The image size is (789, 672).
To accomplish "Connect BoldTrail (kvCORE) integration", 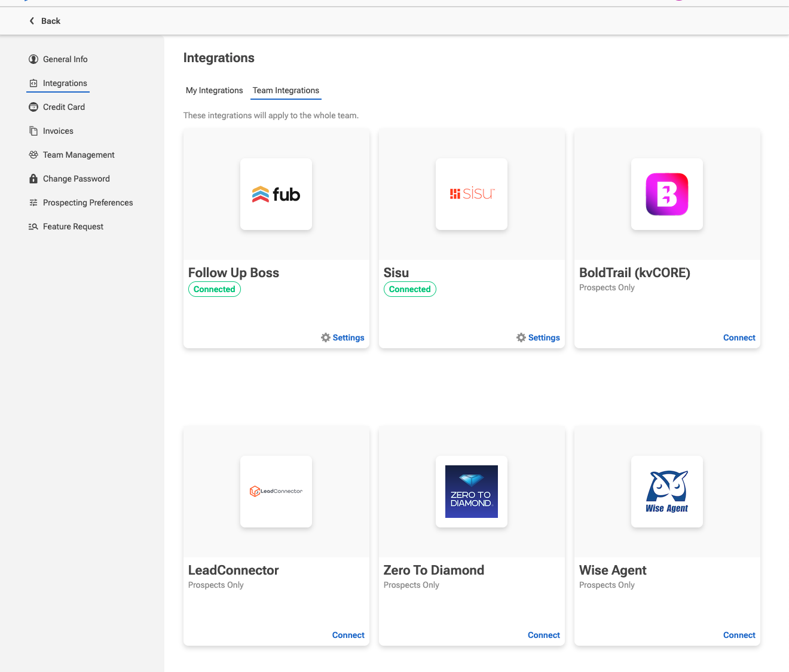I will [x=739, y=337].
